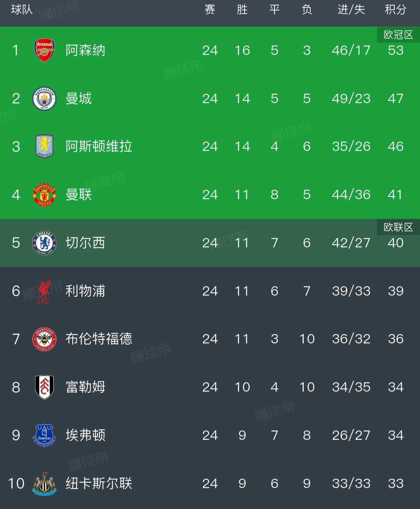
Task: Open team page for 曼城
Action: coord(79,98)
